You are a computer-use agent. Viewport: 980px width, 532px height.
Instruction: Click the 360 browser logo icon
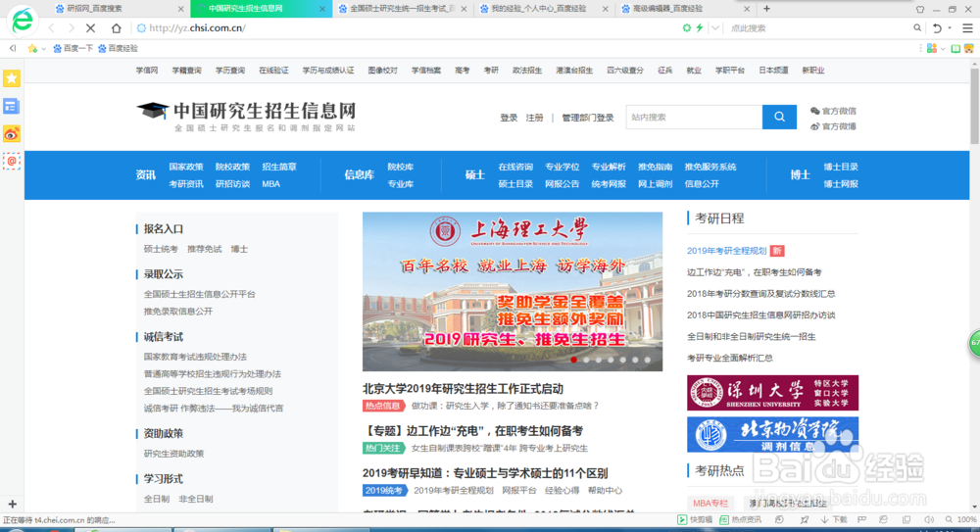pyautogui.click(x=22, y=22)
